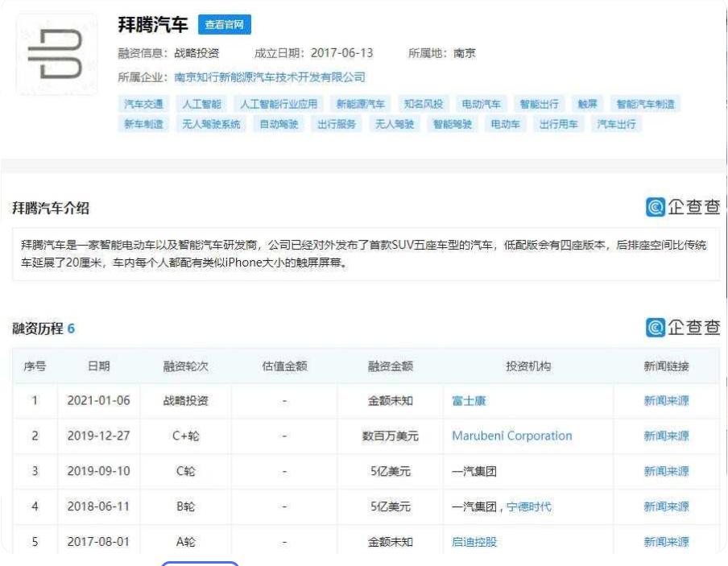Click the C+轮 round cell
Screen dimensions: 728x566
click(x=186, y=436)
